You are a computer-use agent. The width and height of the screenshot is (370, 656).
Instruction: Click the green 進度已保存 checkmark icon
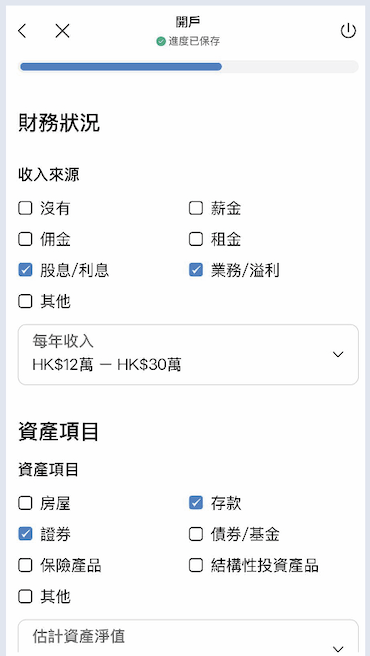(161, 41)
